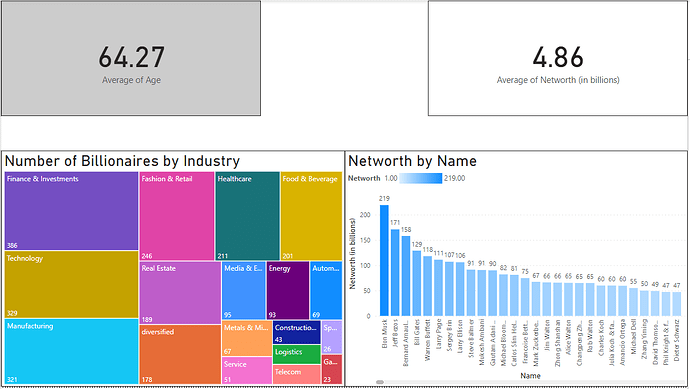This screenshot has width=690, height=389.
Task: Click the Service treemap tile
Action: coord(247,371)
